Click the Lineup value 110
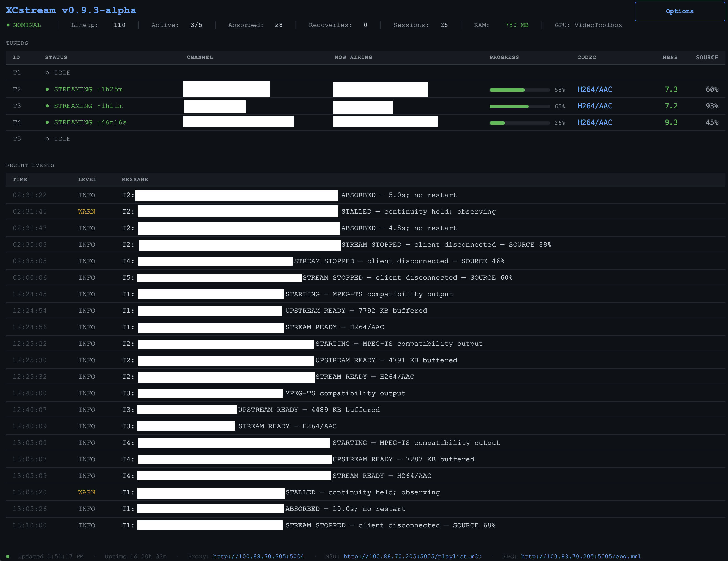The width and height of the screenshot is (728, 561). (120, 25)
